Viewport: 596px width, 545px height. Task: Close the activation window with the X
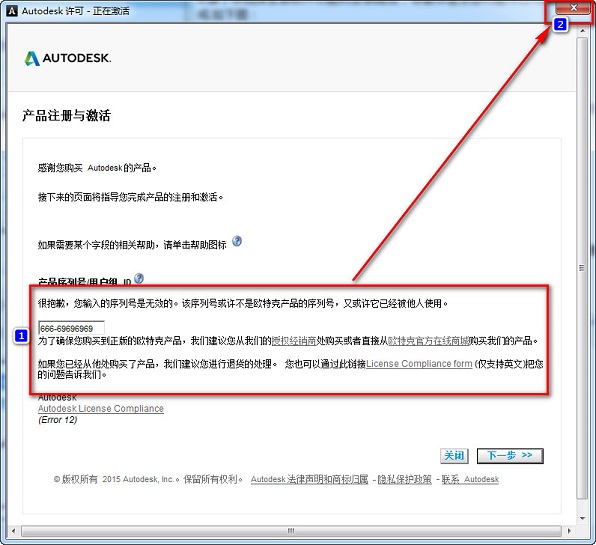pos(574,8)
